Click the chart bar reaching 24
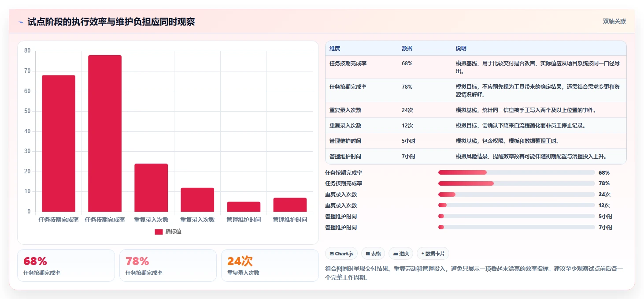 [151, 187]
